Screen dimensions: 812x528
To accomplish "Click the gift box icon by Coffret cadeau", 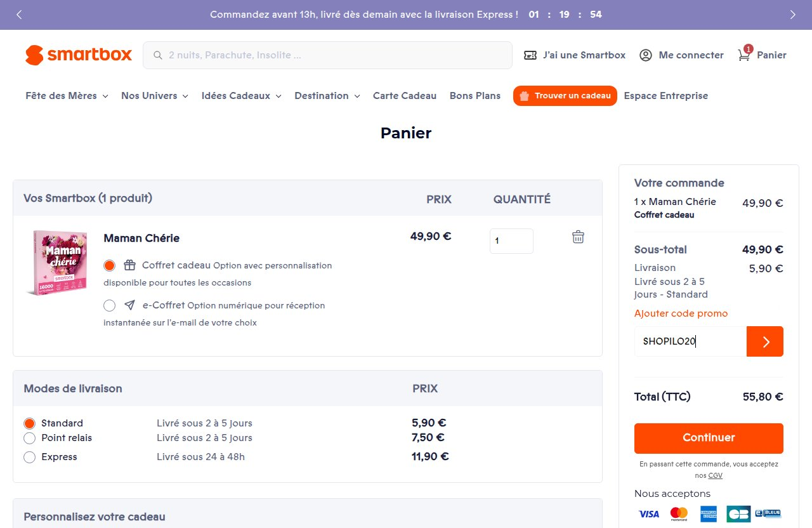I will click(x=129, y=265).
